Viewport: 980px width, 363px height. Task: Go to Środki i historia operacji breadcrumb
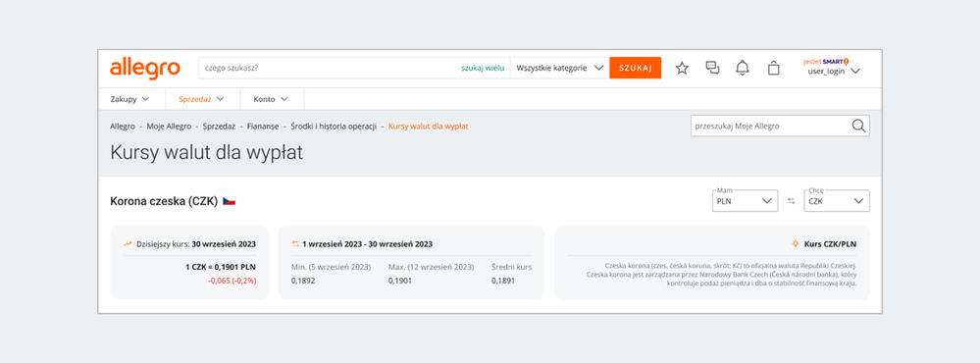[334, 127]
